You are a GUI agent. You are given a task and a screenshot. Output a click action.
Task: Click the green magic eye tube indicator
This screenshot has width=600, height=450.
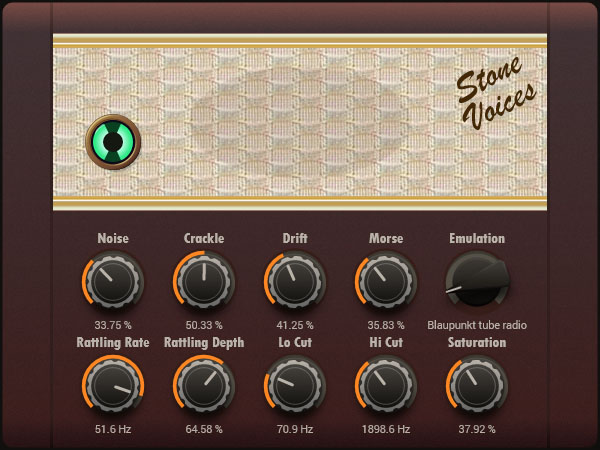113,142
